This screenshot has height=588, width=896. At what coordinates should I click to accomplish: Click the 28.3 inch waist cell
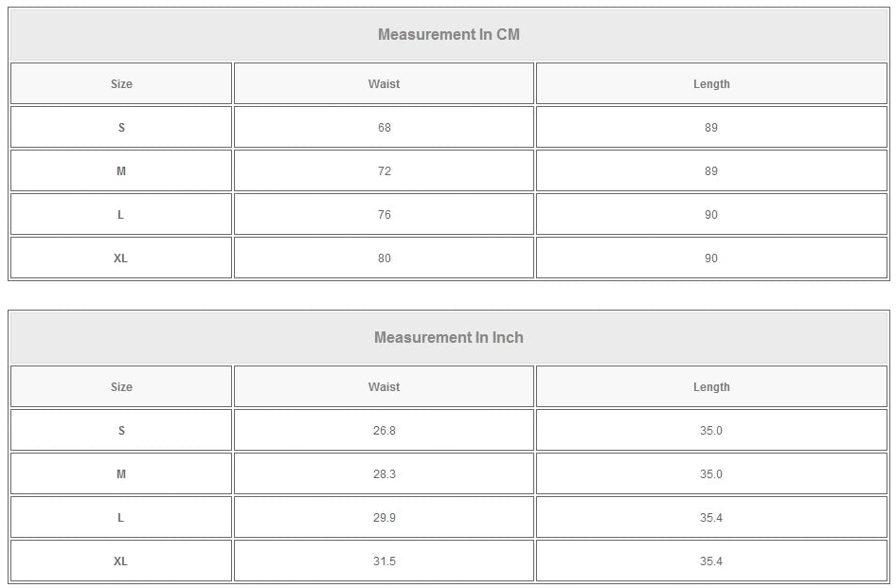[x=384, y=474]
